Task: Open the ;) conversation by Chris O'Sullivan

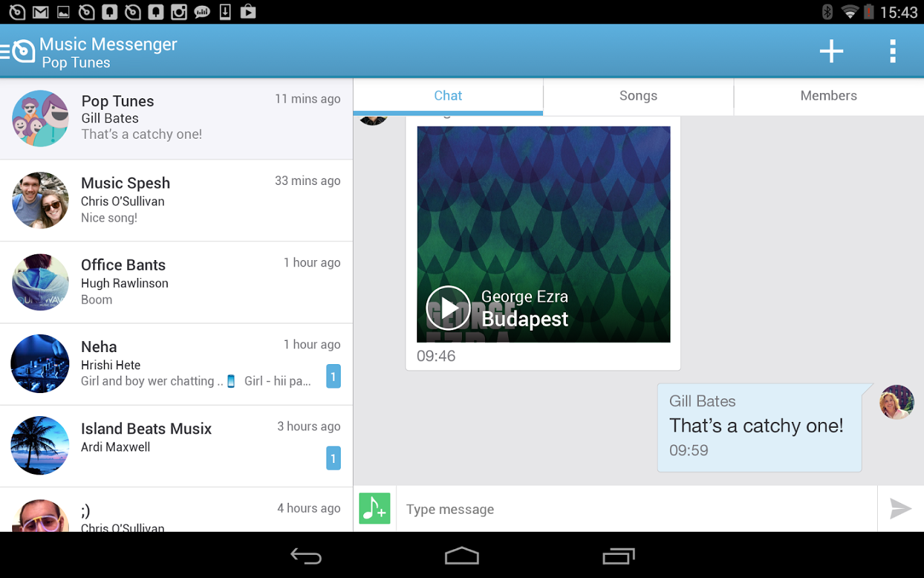Action: (x=176, y=510)
